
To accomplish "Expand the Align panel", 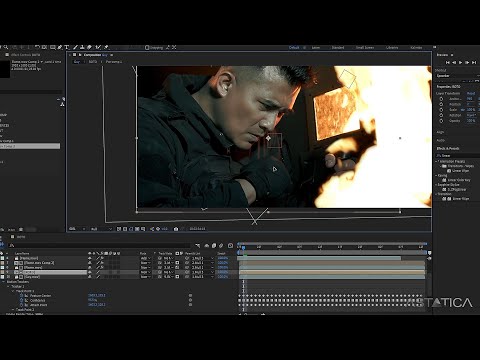I will [441, 132].
